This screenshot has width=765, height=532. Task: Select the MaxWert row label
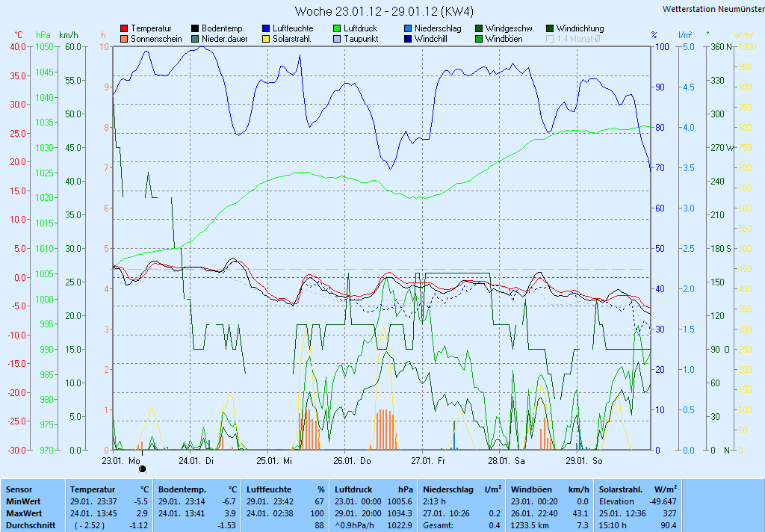point(24,513)
